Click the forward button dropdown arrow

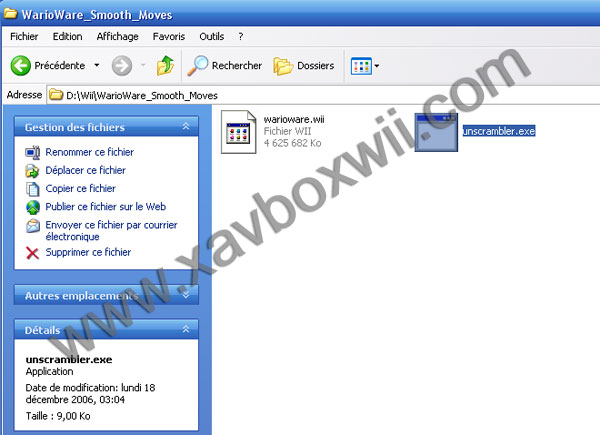point(143,65)
